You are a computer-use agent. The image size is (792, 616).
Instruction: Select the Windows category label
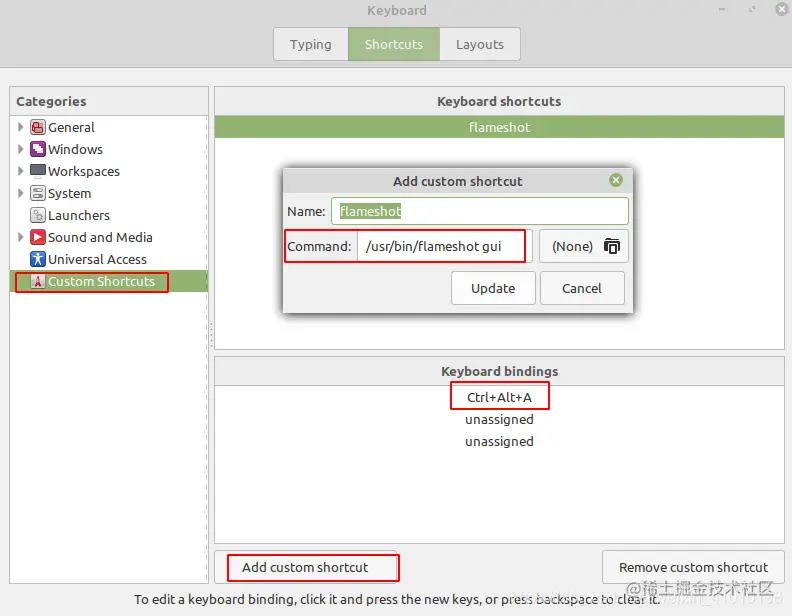pyautogui.click(x=75, y=149)
